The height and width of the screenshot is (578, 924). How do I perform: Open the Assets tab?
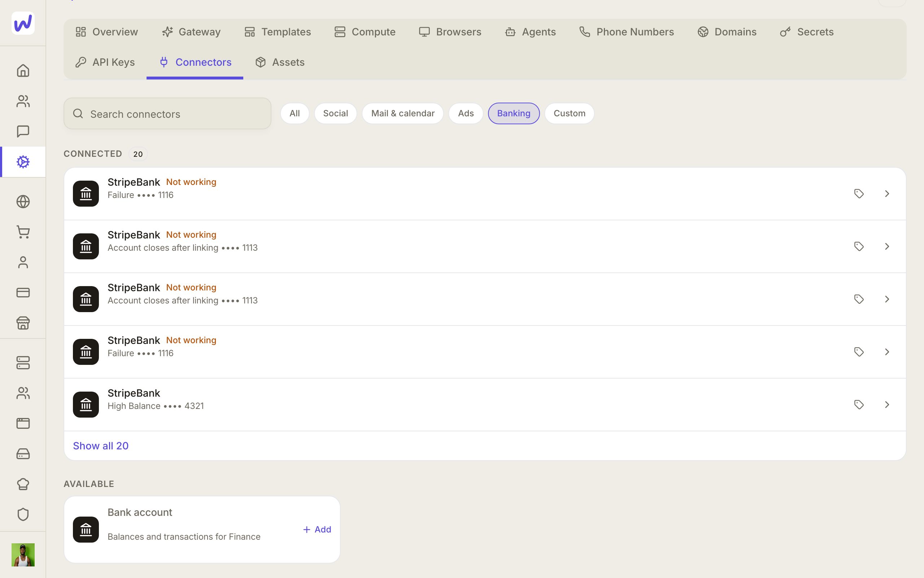(280, 62)
